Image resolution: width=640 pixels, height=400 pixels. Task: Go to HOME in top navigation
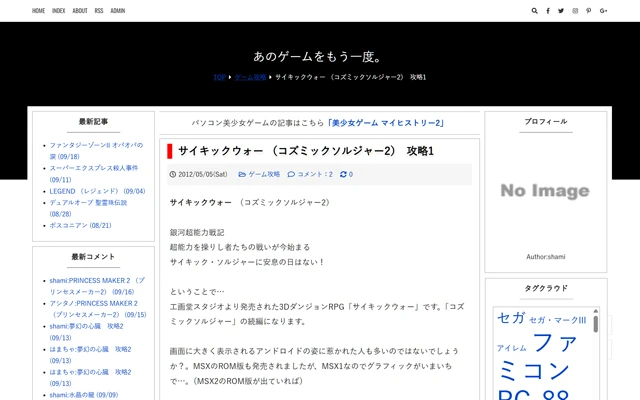(x=38, y=11)
